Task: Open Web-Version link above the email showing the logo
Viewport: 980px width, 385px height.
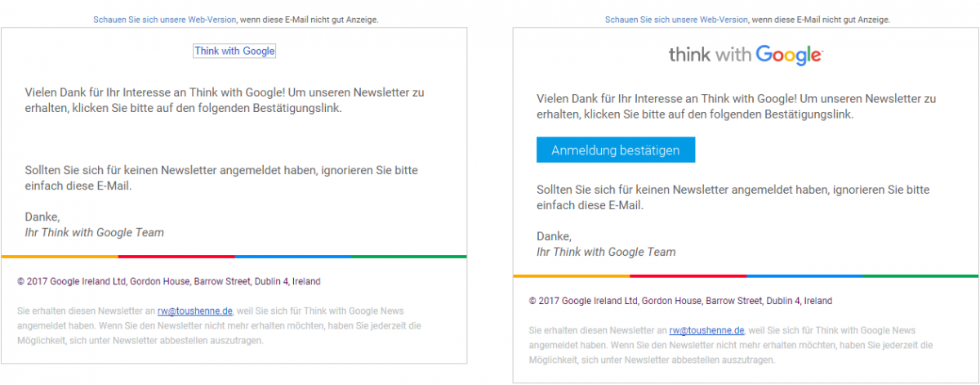Action: point(676,19)
